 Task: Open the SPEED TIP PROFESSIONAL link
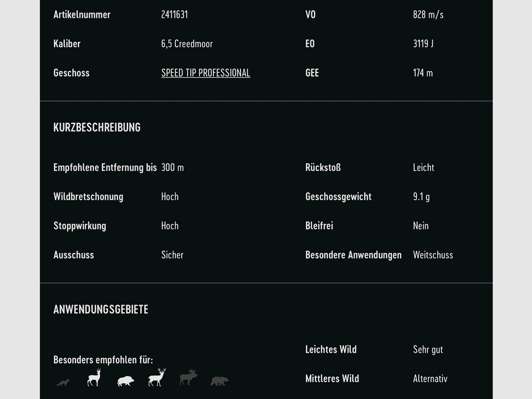pyautogui.click(x=205, y=73)
